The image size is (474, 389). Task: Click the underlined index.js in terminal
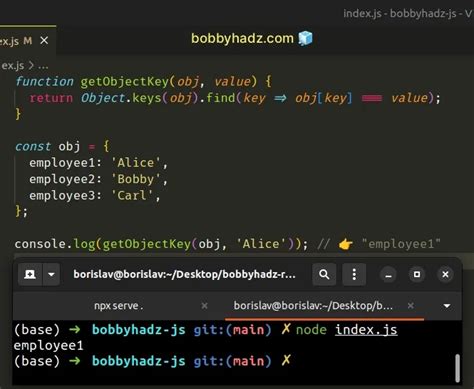(366, 330)
